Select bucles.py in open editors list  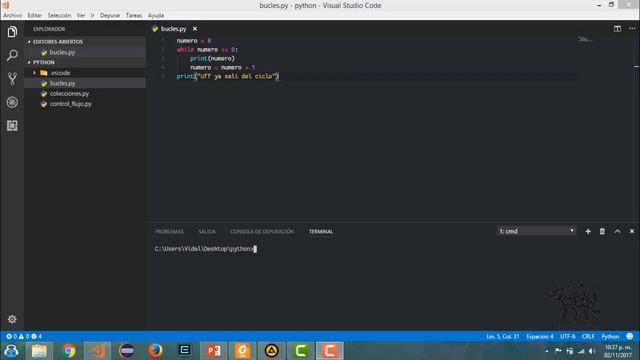84,52
